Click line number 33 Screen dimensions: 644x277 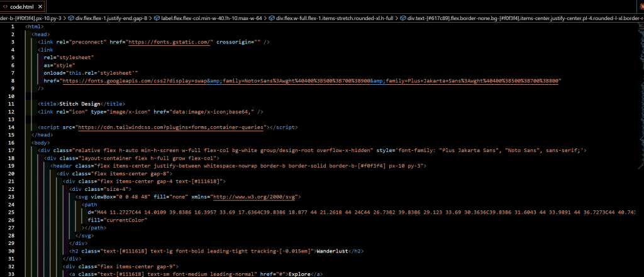13,274
